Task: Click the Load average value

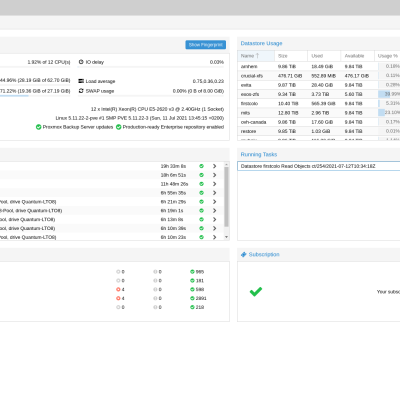Action: [x=208, y=81]
